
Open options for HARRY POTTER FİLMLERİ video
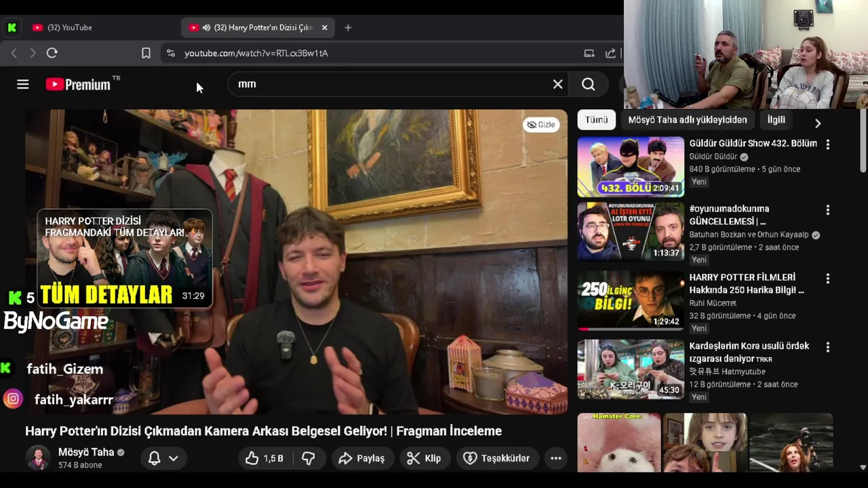tap(827, 279)
